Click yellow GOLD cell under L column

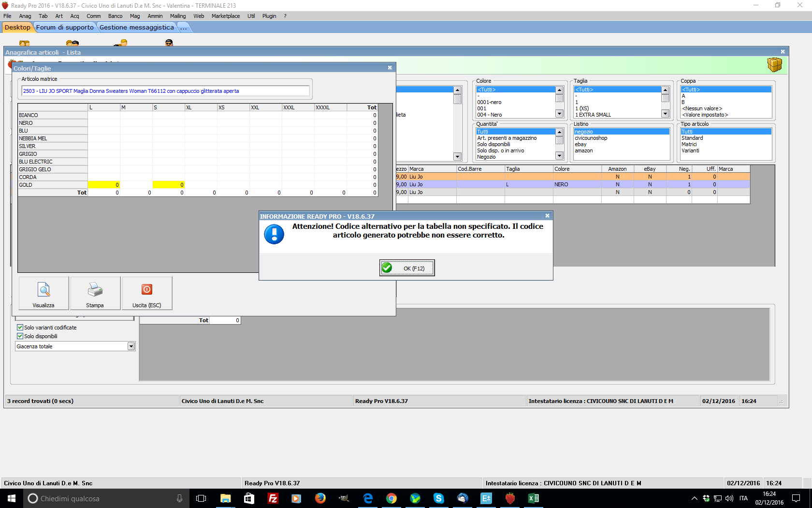[x=103, y=185]
